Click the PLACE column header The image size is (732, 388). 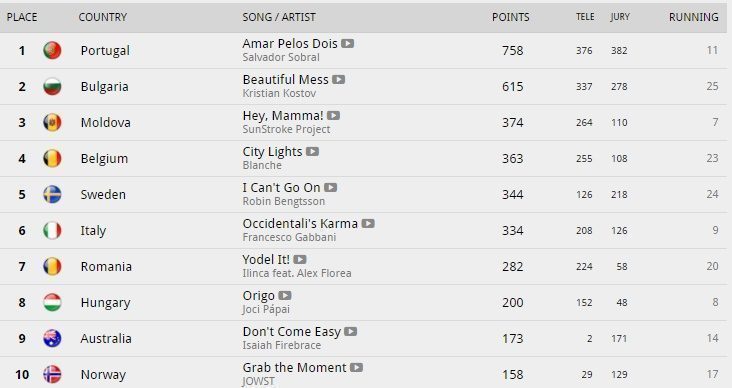[22, 17]
